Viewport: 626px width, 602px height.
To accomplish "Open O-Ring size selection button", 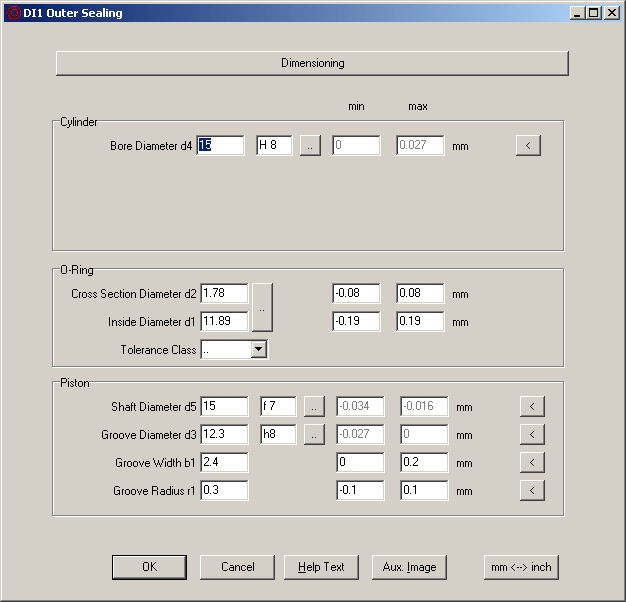I will click(262, 308).
